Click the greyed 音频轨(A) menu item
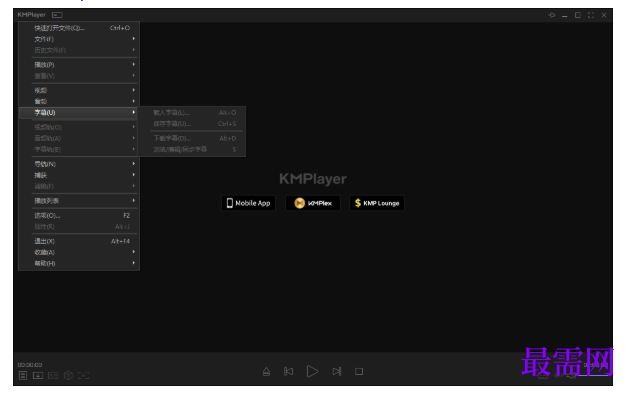Screen dimensions: 633x393 coord(79,138)
